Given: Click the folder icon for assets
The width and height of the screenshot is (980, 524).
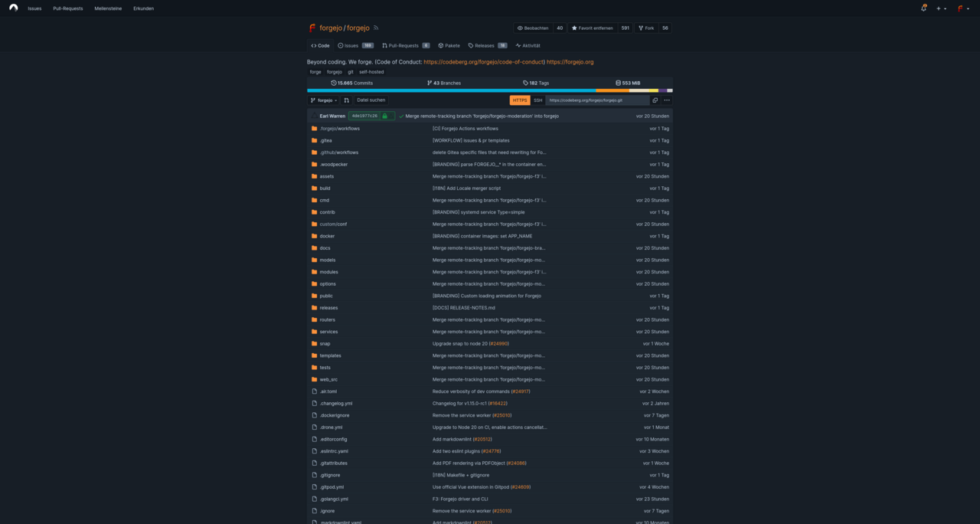Looking at the screenshot, I should pyautogui.click(x=314, y=176).
